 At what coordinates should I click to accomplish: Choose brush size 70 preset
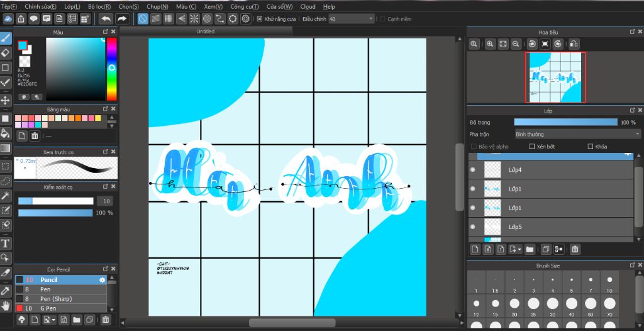click(609, 304)
